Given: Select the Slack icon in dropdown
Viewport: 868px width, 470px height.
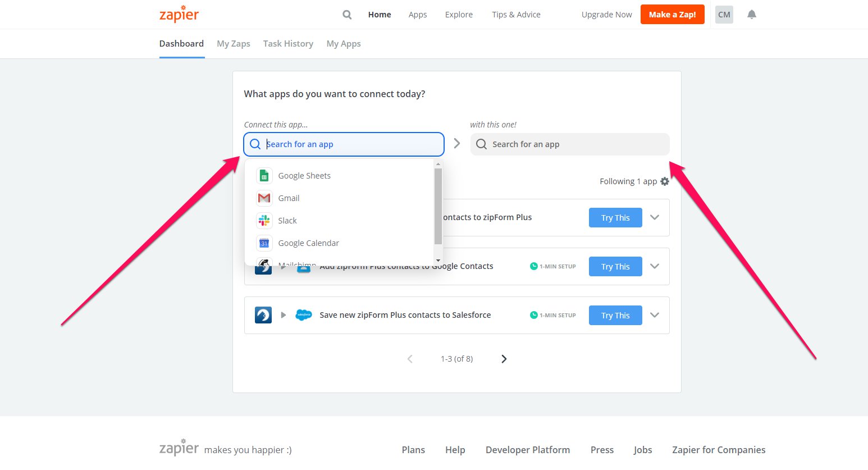Looking at the screenshot, I should click(264, 221).
